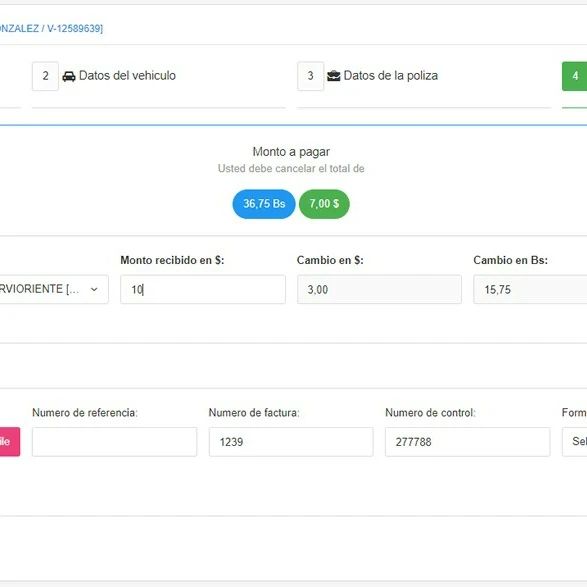Focus the Numero de referencia field
This screenshot has height=587, width=587.
coord(115,442)
